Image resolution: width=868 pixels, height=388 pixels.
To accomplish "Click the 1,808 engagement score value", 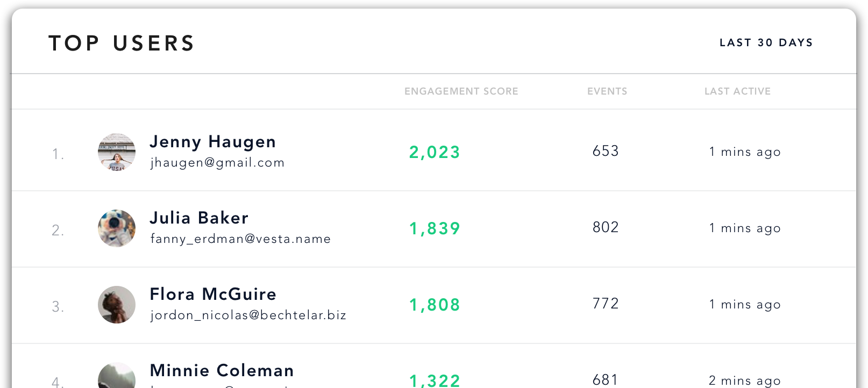I will click(435, 305).
